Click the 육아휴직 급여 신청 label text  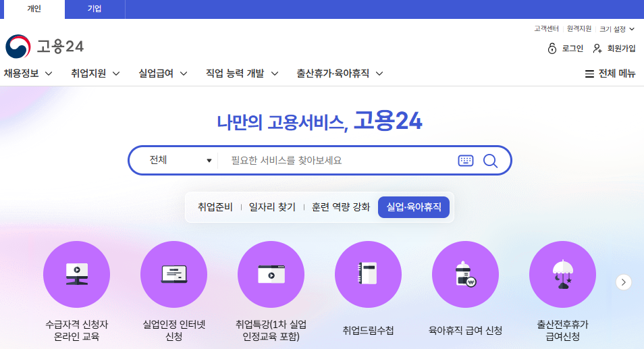(x=465, y=331)
